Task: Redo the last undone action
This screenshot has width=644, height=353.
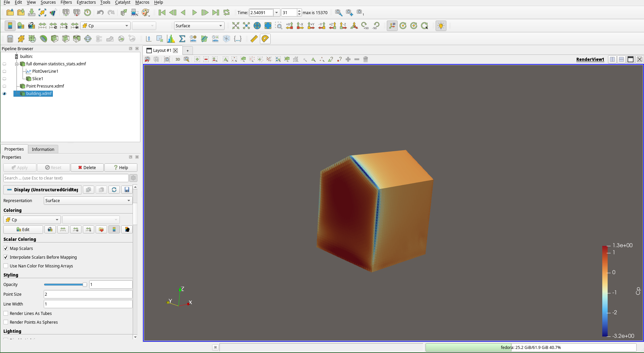Action: point(111,12)
